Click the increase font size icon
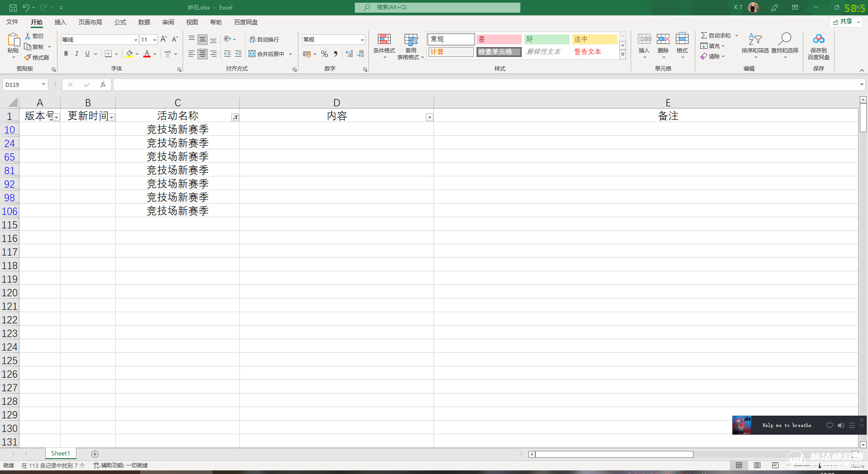 click(x=164, y=39)
